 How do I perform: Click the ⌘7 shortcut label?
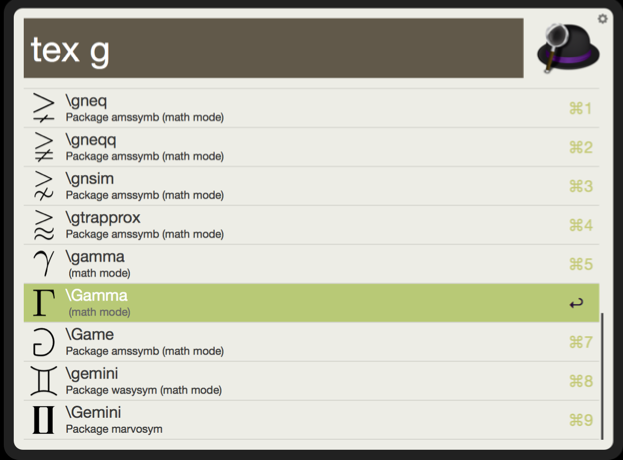tap(581, 342)
